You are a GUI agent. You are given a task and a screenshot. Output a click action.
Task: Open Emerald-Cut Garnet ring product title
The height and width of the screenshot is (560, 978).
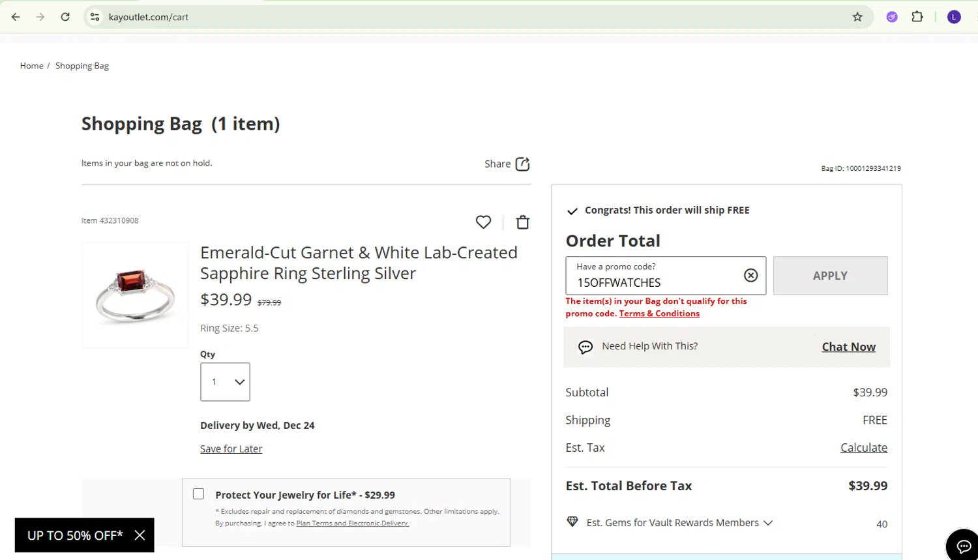(x=359, y=263)
